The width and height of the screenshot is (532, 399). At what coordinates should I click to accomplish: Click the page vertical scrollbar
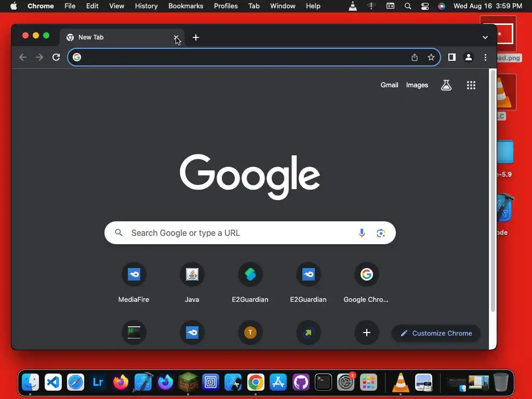click(x=493, y=190)
